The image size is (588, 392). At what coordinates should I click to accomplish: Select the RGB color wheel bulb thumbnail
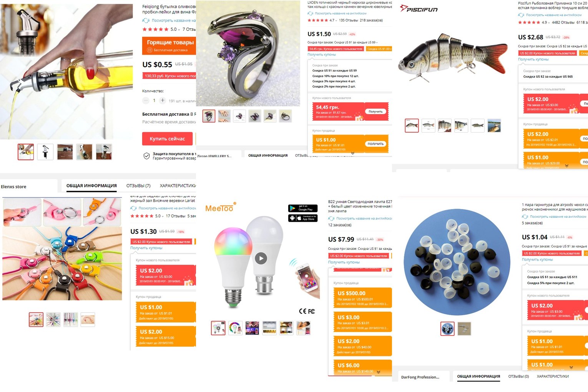(235, 328)
